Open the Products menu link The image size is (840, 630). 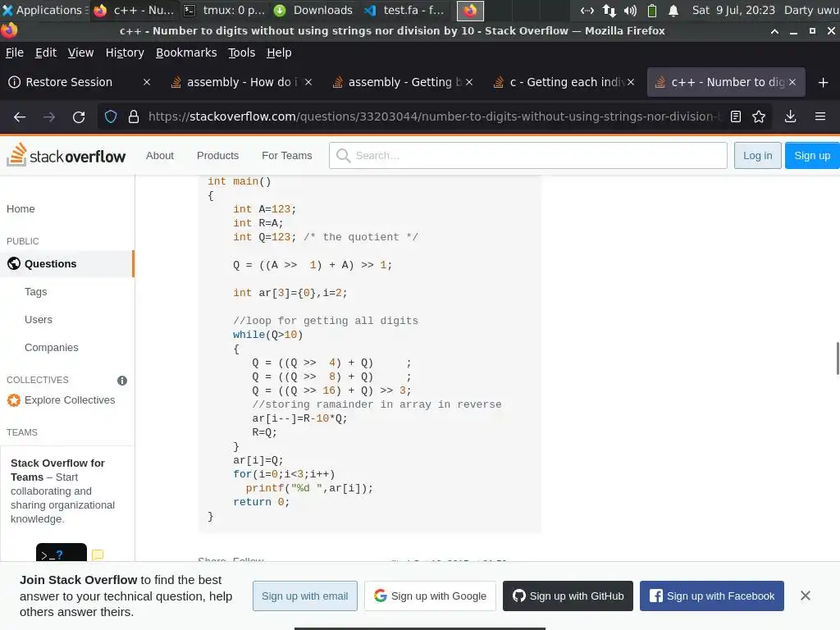point(217,155)
